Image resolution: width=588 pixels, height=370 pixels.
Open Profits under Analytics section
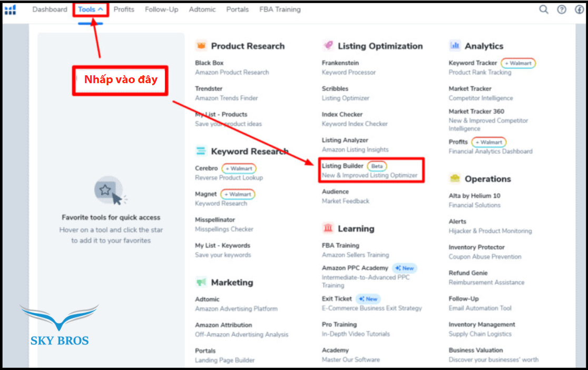click(x=458, y=142)
